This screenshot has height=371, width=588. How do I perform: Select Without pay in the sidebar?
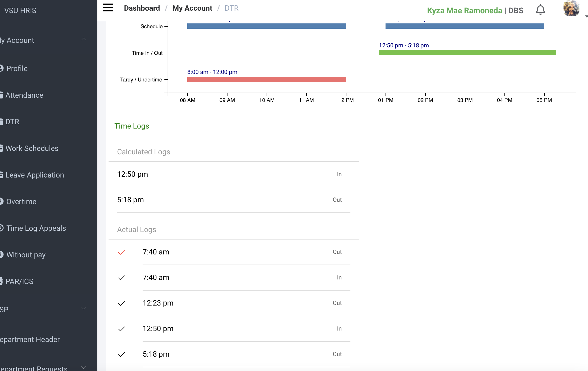click(x=26, y=255)
